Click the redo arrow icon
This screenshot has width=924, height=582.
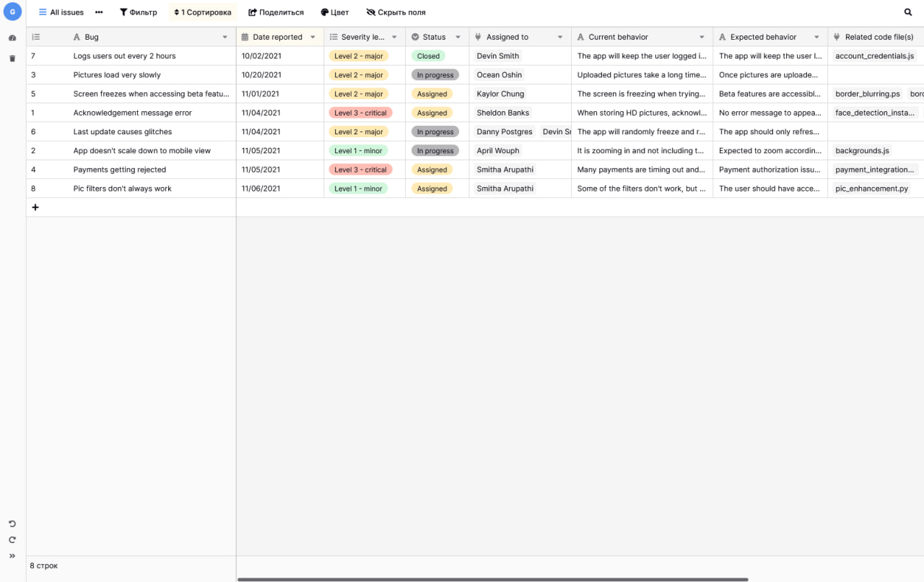tap(12, 539)
